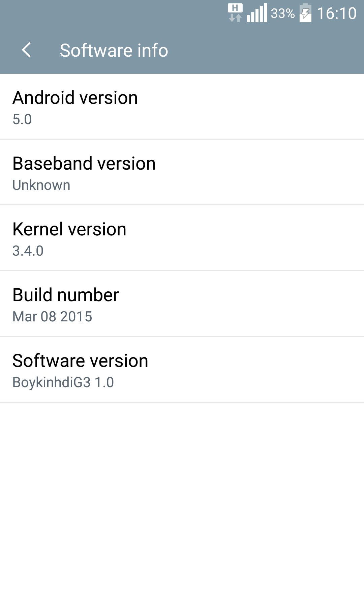Image resolution: width=364 pixels, height=605 pixels.
Task: Tap the Mar 08 2015 build value
Action: (52, 317)
